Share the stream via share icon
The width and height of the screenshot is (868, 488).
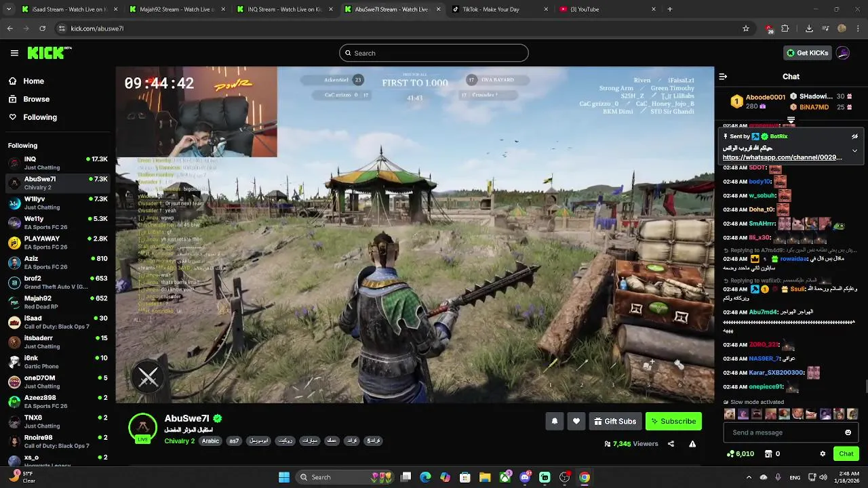pyautogui.click(x=671, y=444)
